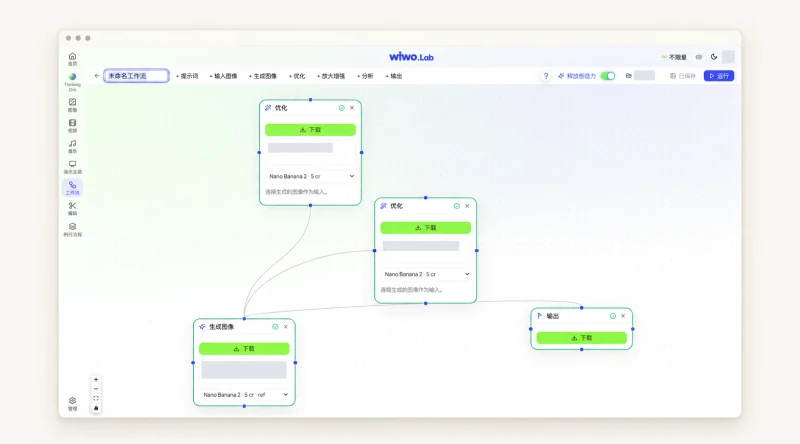Open the video section film icon in sidebar
The height and width of the screenshot is (444, 800).
pyautogui.click(x=72, y=126)
